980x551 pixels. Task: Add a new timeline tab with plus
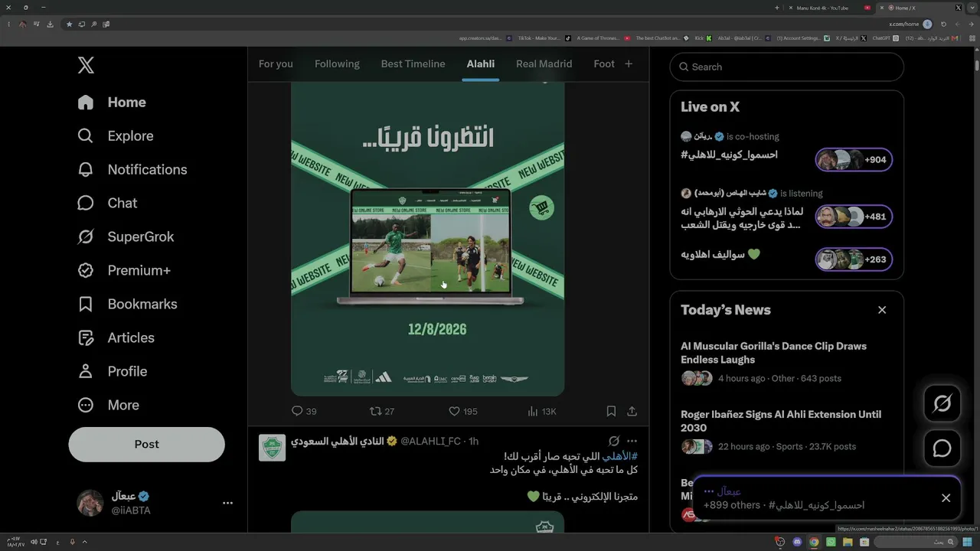point(629,64)
